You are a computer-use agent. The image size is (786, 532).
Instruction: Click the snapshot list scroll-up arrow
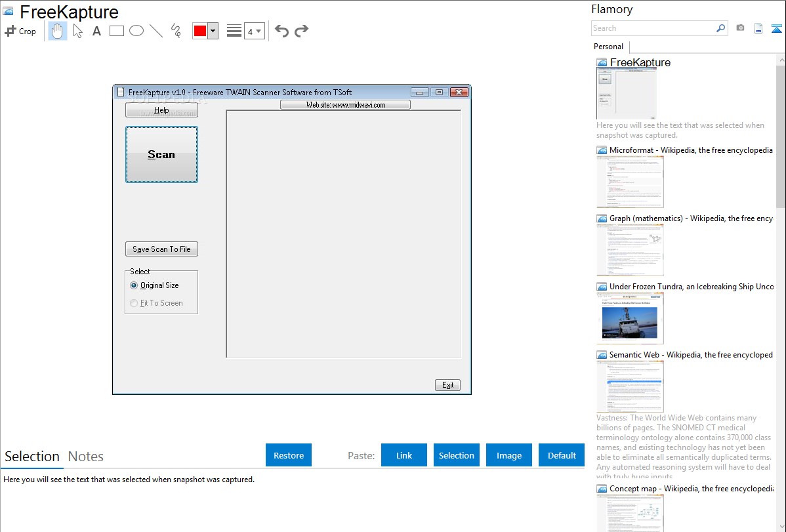[781, 60]
